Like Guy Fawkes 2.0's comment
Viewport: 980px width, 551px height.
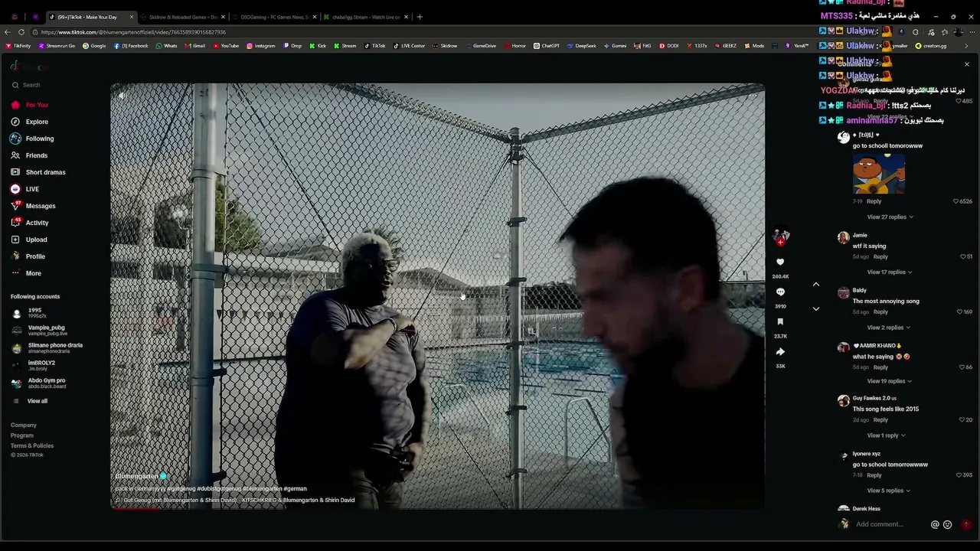962,420
